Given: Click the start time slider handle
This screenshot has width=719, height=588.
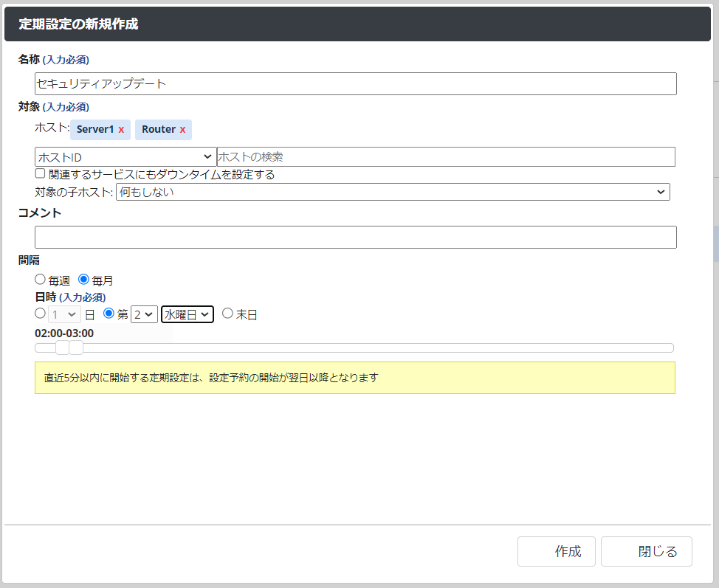Looking at the screenshot, I should (62, 347).
